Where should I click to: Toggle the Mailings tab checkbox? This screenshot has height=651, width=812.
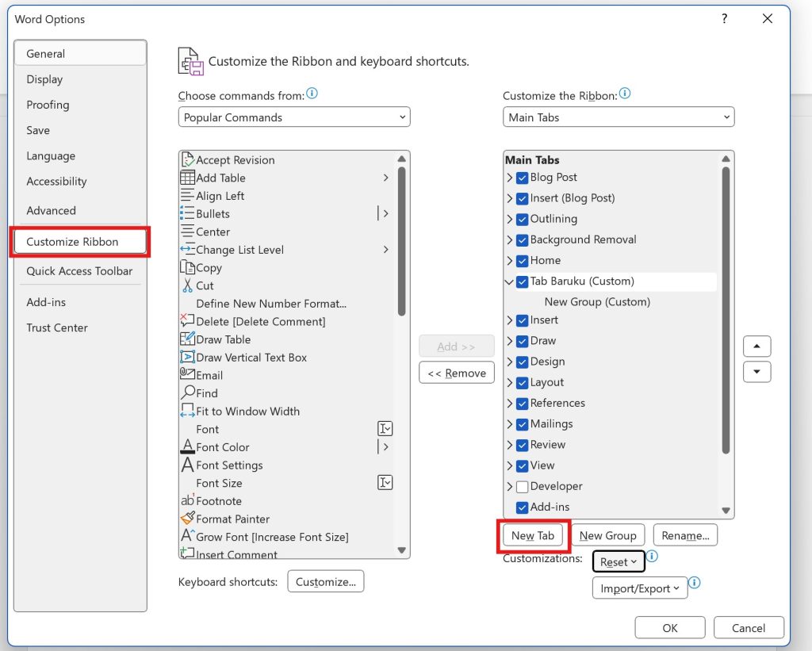(x=523, y=424)
